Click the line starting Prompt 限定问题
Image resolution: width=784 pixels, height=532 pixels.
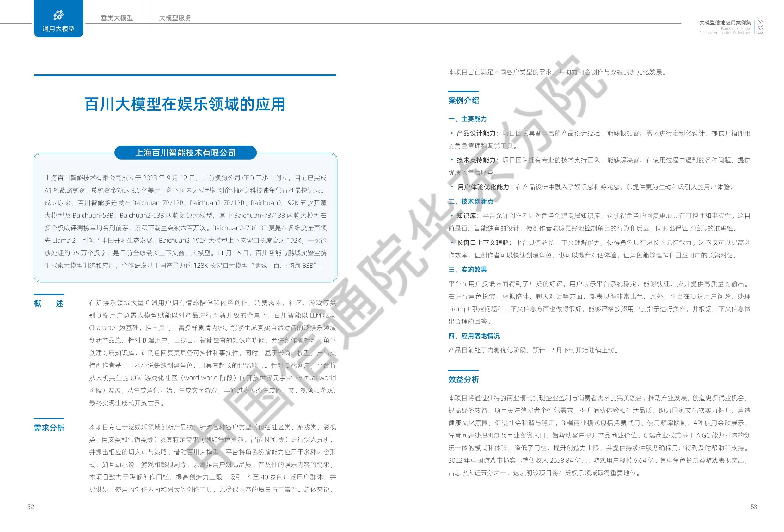click(599, 309)
